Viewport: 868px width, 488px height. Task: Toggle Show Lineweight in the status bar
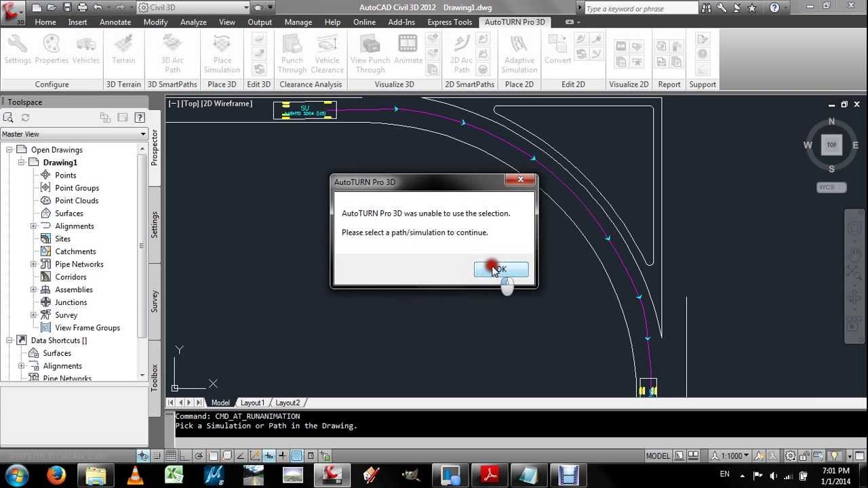pos(283,455)
